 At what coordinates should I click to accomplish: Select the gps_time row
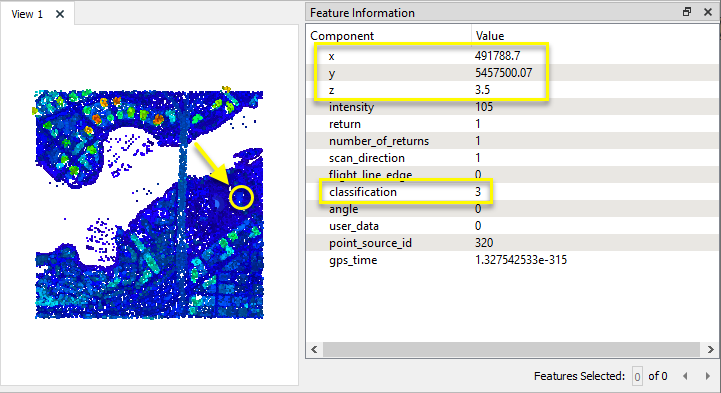click(512, 260)
